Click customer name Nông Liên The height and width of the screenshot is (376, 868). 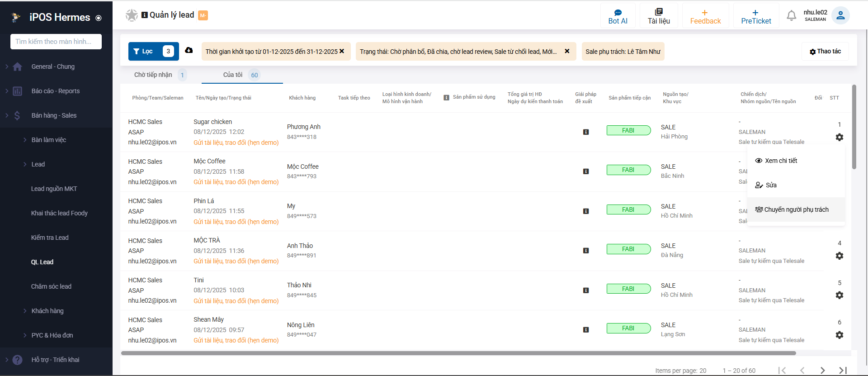coord(301,325)
